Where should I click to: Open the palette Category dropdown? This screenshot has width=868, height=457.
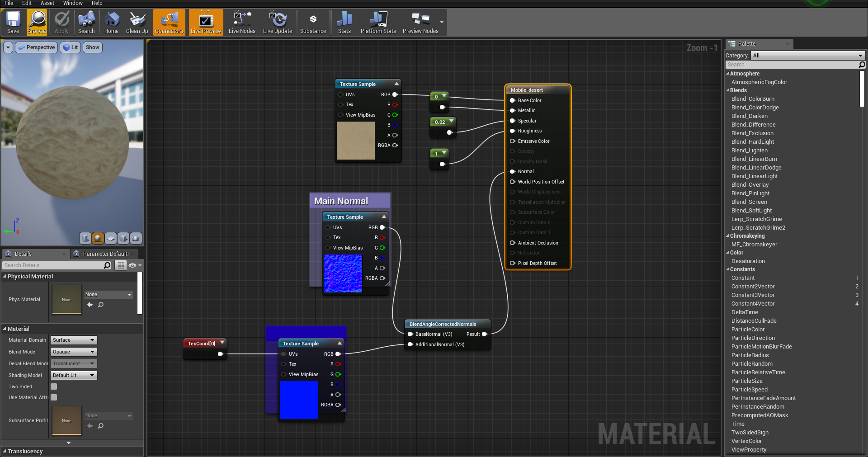(x=807, y=56)
